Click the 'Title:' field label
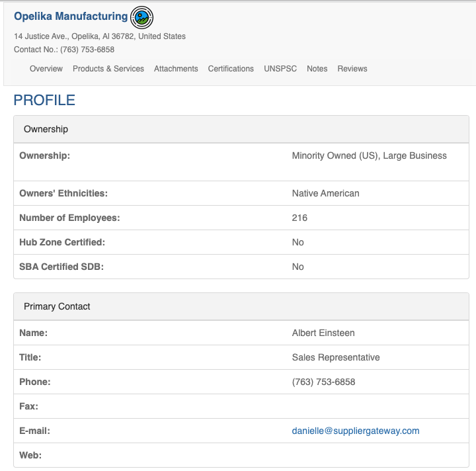 click(x=30, y=357)
